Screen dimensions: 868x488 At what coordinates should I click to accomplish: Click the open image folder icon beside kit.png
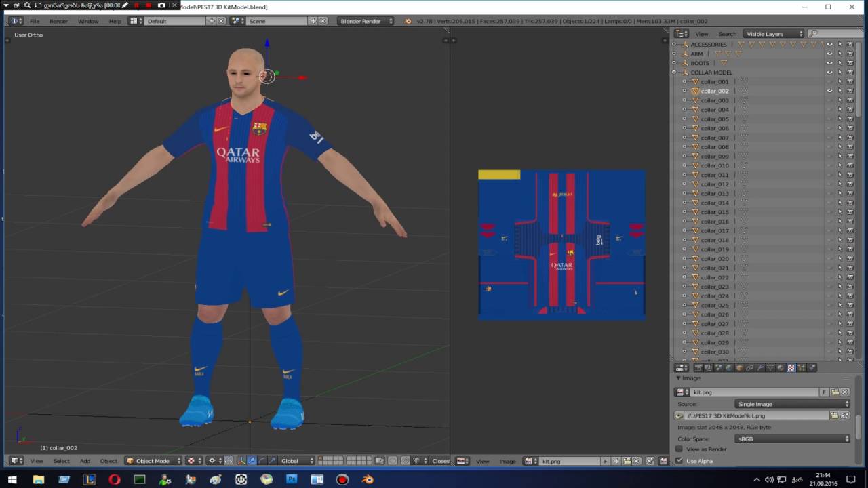pos(835,392)
